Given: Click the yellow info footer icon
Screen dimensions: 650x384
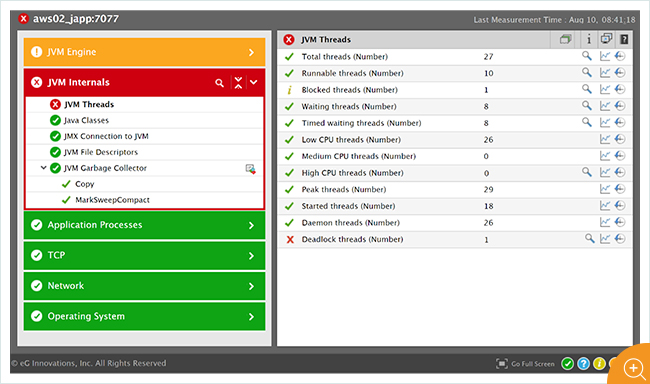Looking at the screenshot, I should (599, 364).
